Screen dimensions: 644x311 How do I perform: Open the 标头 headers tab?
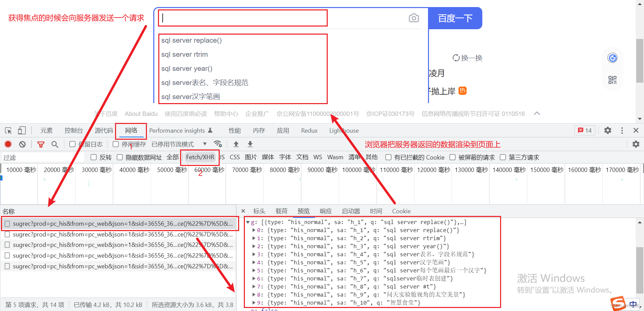[x=259, y=211]
